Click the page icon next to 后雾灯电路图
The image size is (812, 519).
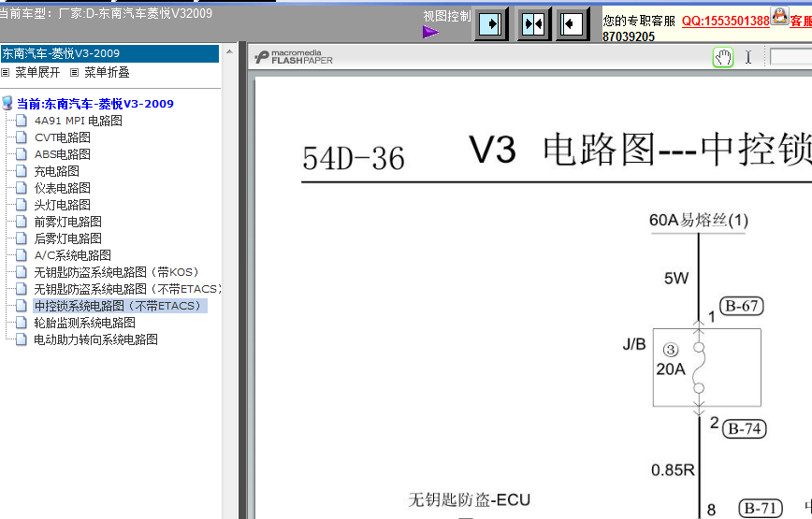click(22, 238)
